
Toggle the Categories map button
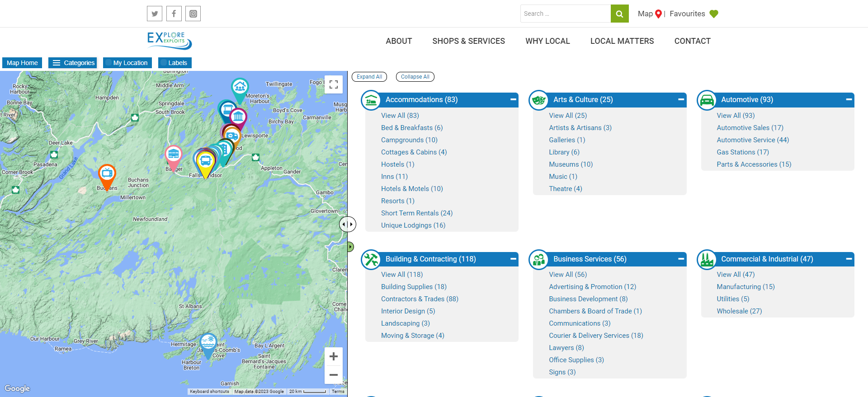pyautogui.click(x=73, y=63)
